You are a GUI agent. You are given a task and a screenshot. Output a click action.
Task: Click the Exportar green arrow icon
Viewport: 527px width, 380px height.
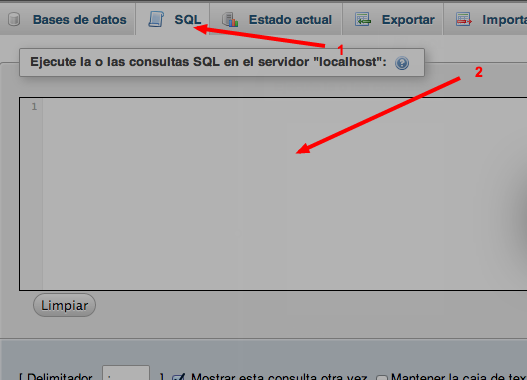pyautogui.click(x=363, y=19)
